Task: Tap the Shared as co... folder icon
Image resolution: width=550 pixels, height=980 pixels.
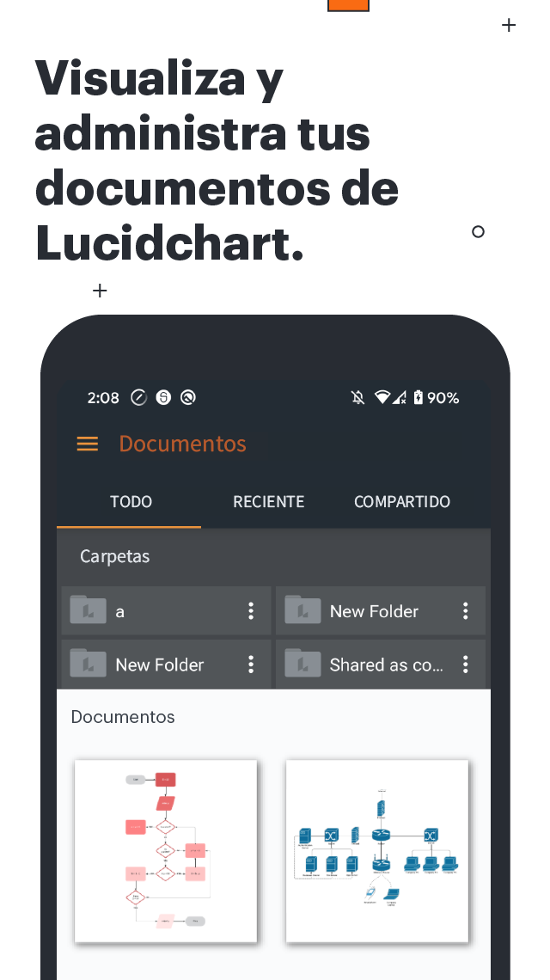Action: pyautogui.click(x=302, y=663)
